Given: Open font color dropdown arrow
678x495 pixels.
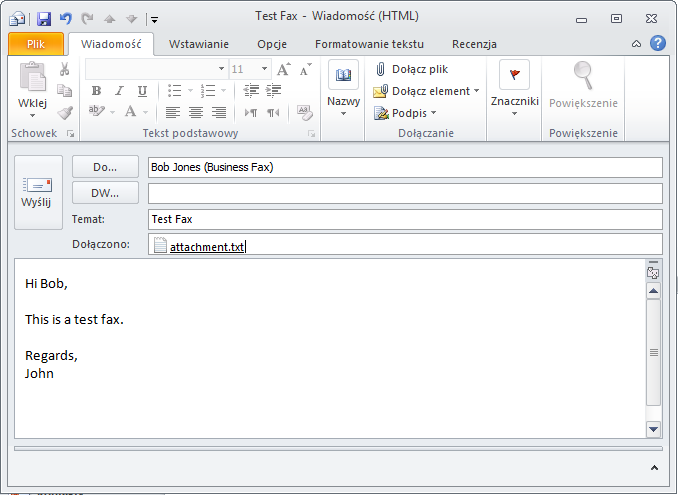Looking at the screenshot, I should coord(145,112).
